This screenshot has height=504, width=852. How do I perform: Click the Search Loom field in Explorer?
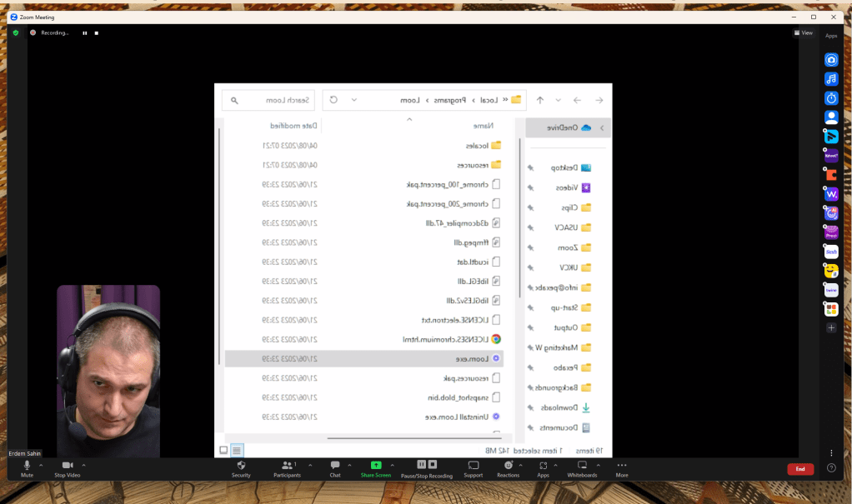(x=269, y=101)
